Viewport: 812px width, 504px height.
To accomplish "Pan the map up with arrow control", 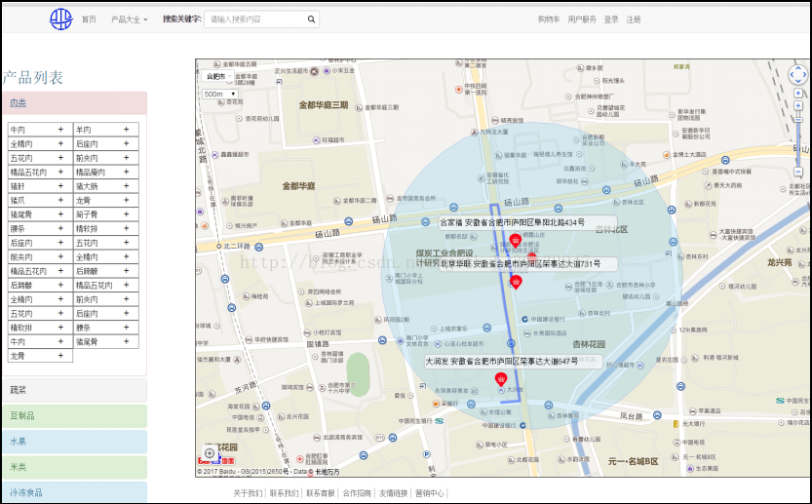I will coord(798,68).
